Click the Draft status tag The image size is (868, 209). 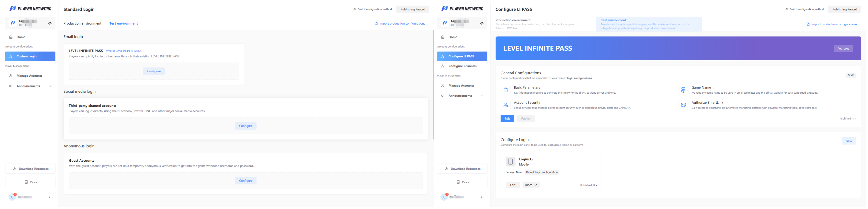pos(851,75)
